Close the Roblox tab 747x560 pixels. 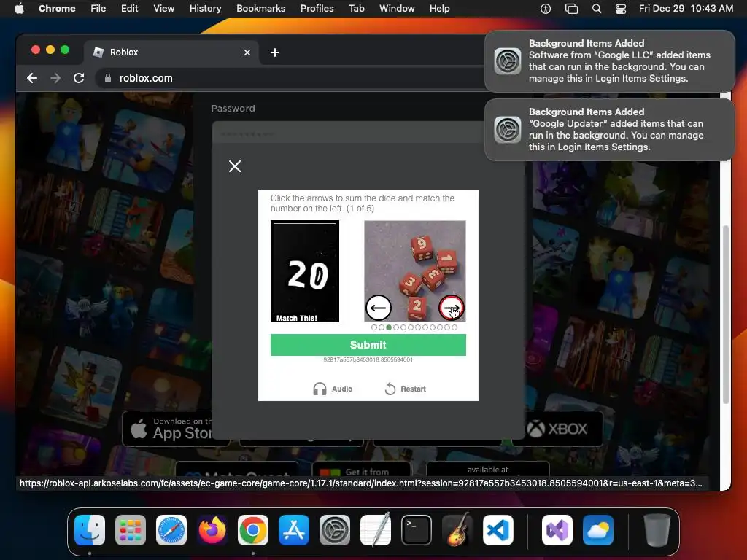coord(247,52)
